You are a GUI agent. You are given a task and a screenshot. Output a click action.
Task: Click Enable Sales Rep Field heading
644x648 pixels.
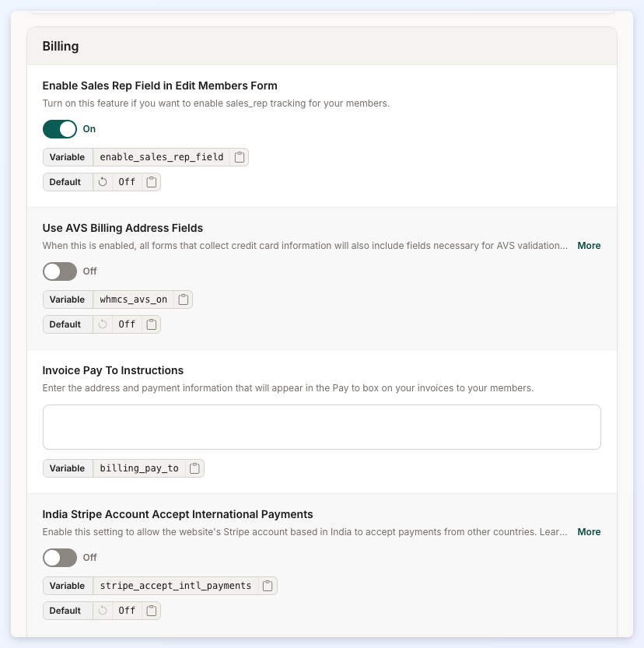click(x=160, y=86)
